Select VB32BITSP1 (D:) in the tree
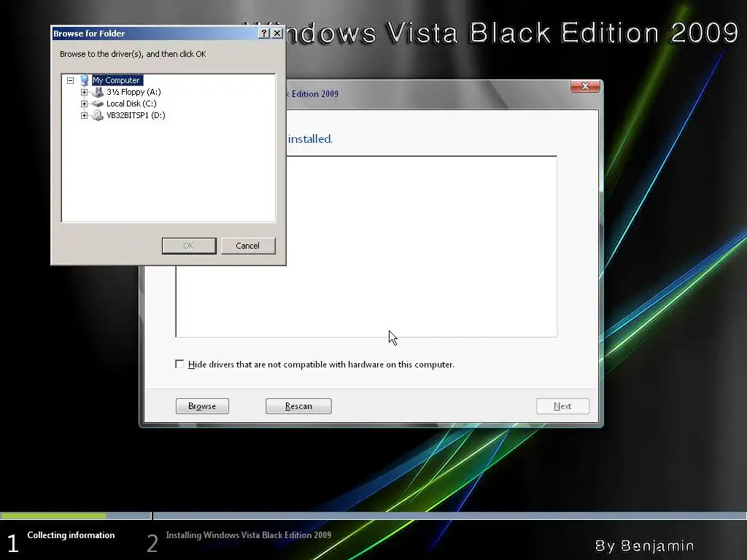The height and width of the screenshot is (560, 747). (136, 115)
